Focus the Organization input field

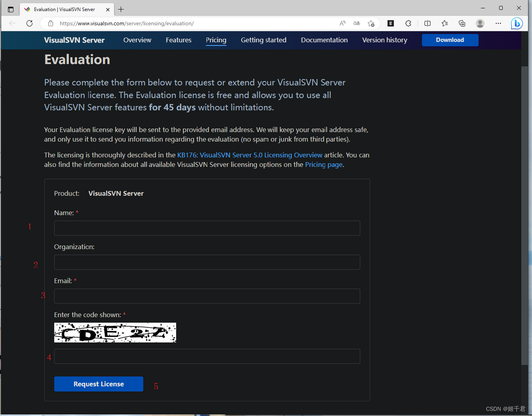pyautogui.click(x=207, y=262)
